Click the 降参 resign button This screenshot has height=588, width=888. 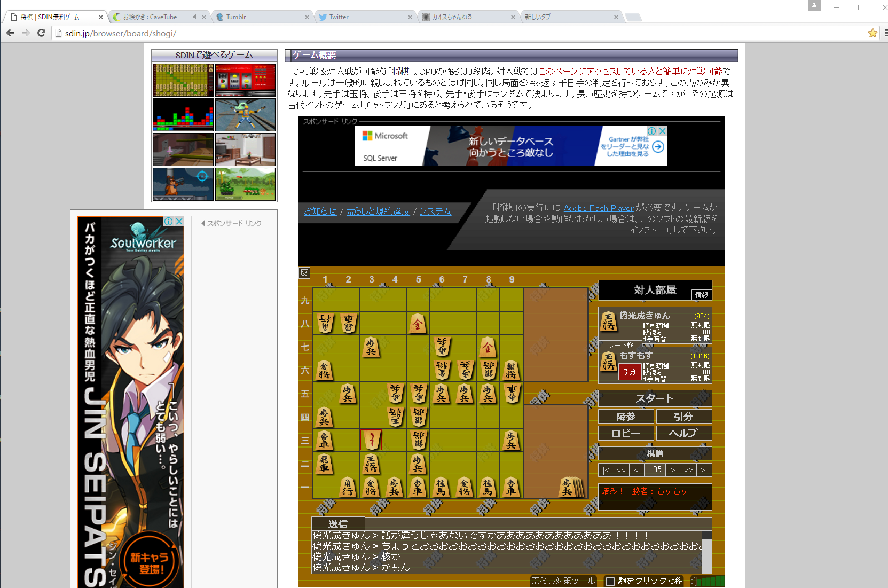tap(626, 417)
